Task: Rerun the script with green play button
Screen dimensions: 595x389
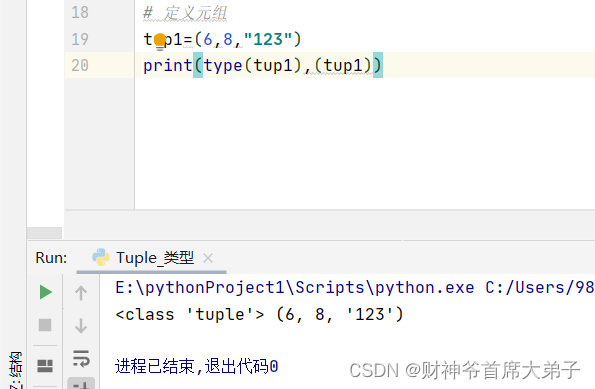Action: coord(46,292)
